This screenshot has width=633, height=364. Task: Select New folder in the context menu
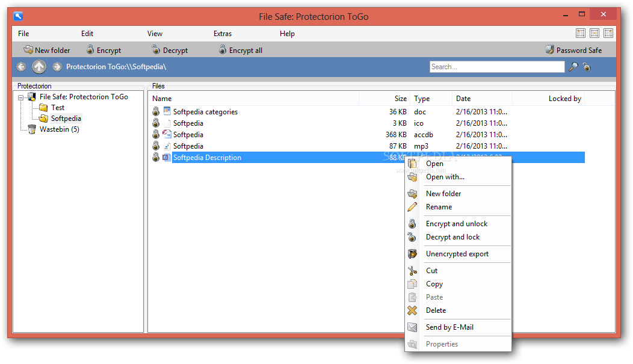point(458,194)
